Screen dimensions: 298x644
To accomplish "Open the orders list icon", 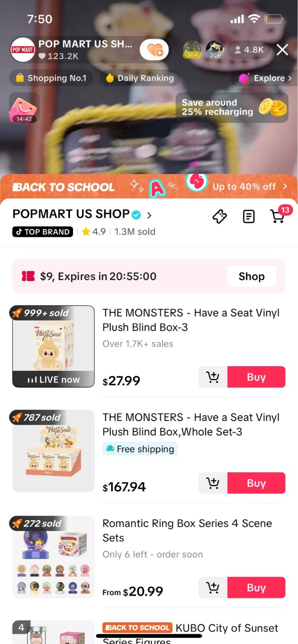I will pos(249,216).
